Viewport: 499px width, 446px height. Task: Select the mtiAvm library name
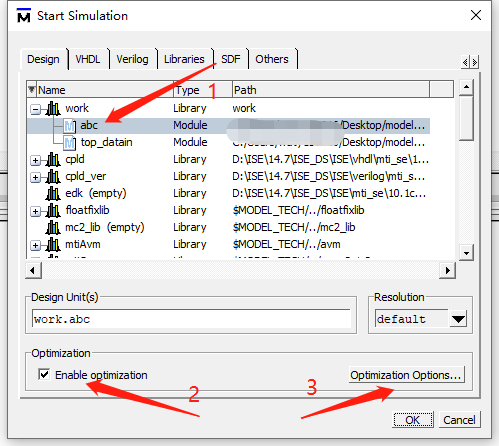83,244
